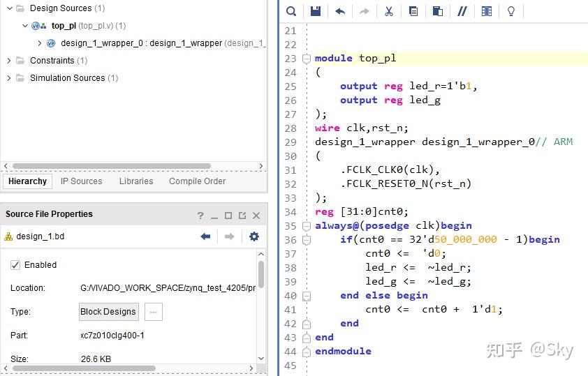Minimize the Source File Properties panel
Image resolution: width=588 pixels, height=376 pixels.
(x=214, y=217)
